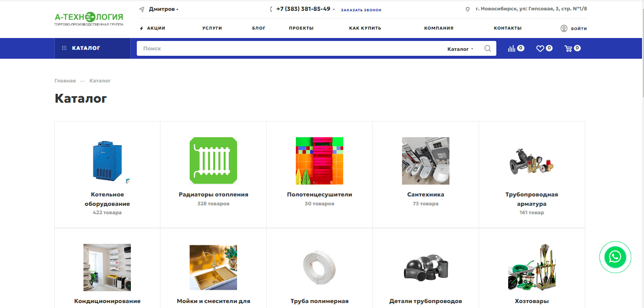Open the shopping cart icon
The height and width of the screenshot is (308, 644).
pos(568,48)
